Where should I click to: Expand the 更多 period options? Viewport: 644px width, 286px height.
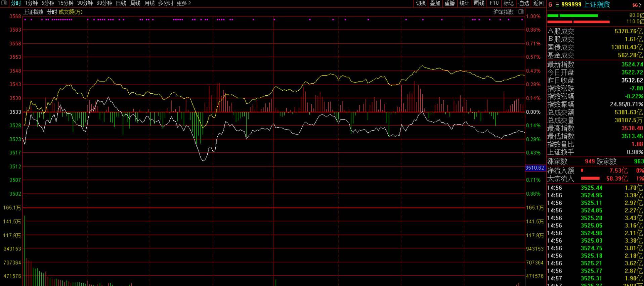tap(183, 3)
